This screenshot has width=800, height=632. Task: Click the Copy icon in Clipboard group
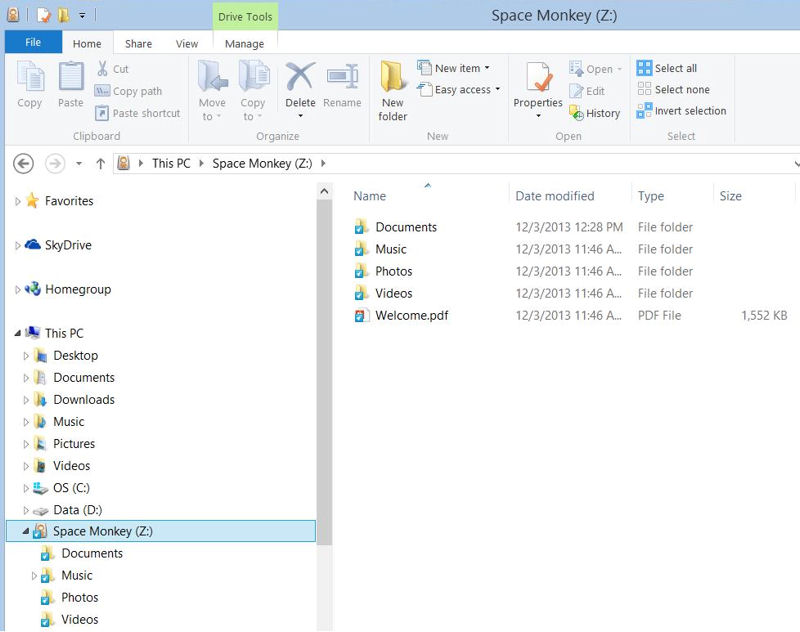(x=31, y=77)
